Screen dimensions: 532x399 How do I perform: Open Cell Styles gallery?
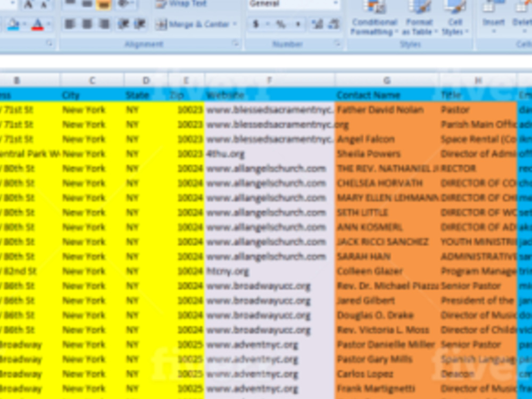455,18
